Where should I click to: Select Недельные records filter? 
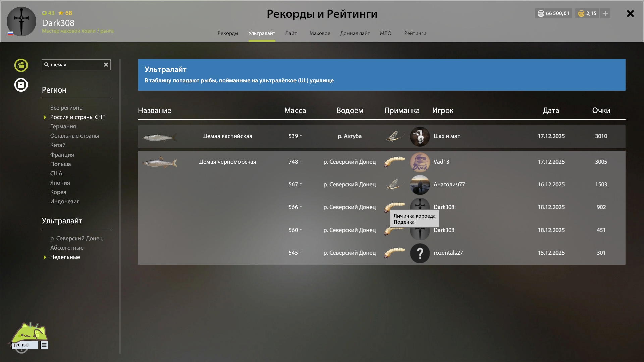65,257
